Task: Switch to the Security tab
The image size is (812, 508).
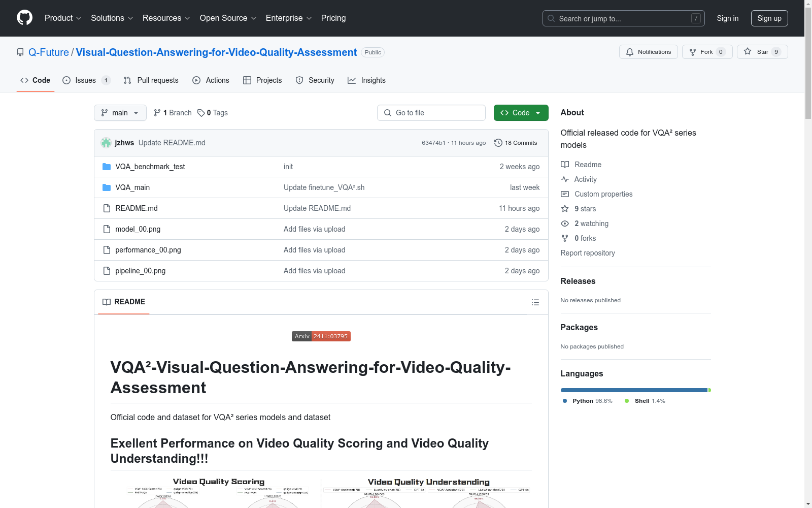Action: (315, 80)
